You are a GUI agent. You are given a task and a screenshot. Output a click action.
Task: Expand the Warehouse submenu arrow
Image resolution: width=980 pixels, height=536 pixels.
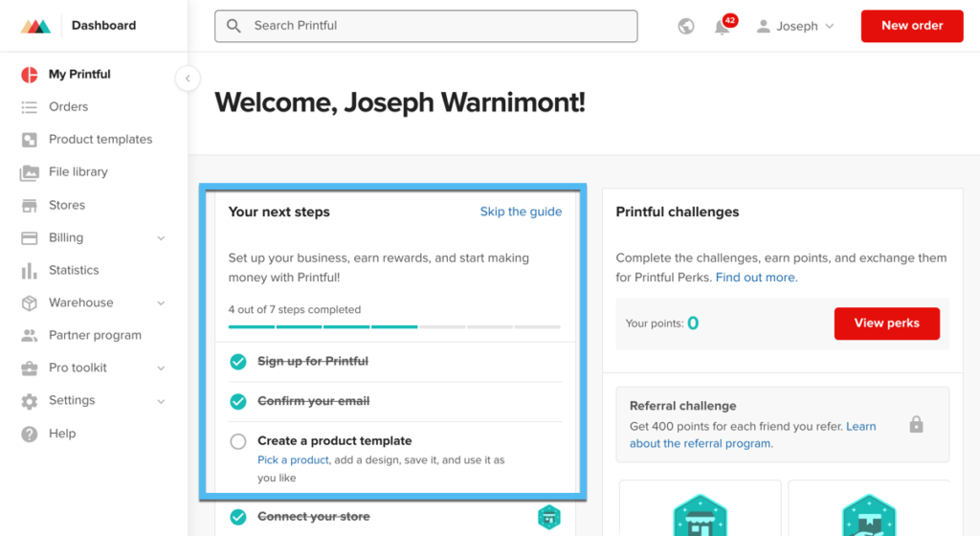[x=161, y=303]
